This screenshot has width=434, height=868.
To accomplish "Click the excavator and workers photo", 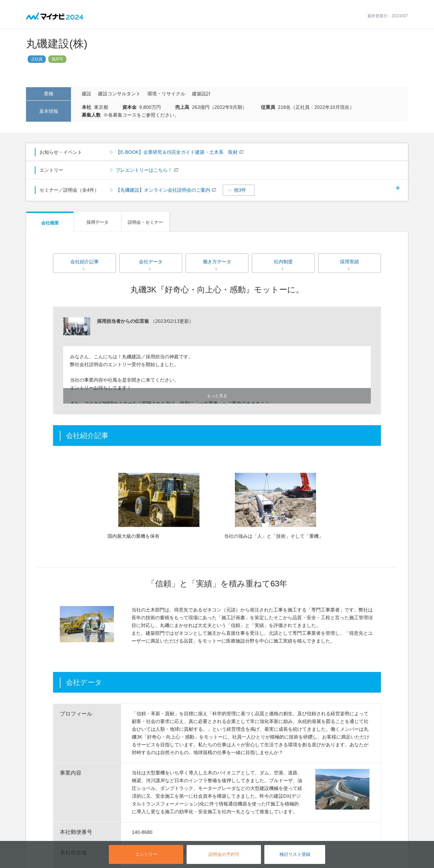I will pos(87,624).
